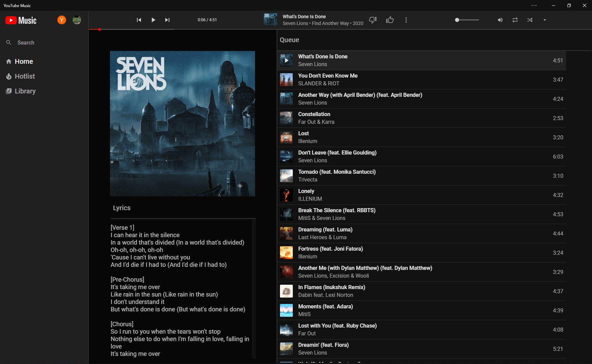The height and width of the screenshot is (364, 592).
Task: Click the large Seven Lions album cover
Action: coord(182,123)
